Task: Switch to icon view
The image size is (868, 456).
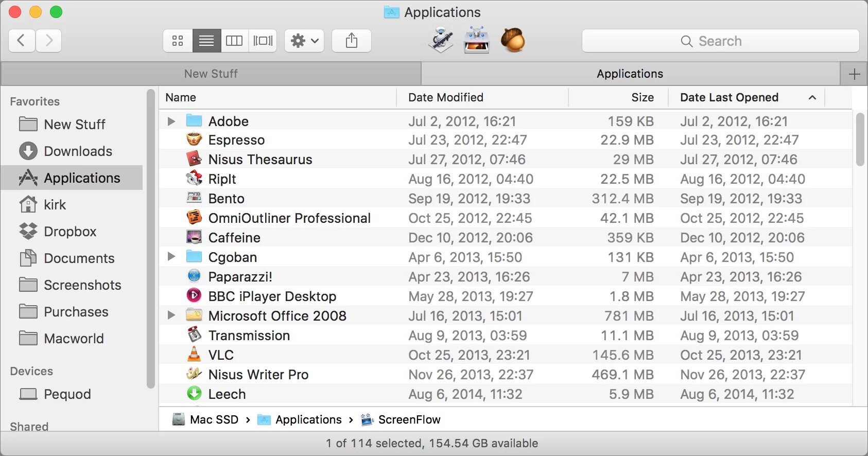Action: tap(178, 41)
